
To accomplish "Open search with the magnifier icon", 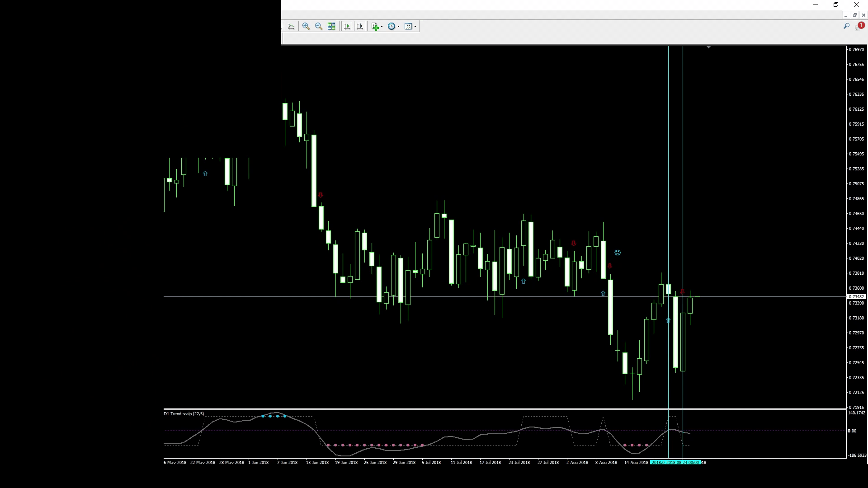I will 846,26.
